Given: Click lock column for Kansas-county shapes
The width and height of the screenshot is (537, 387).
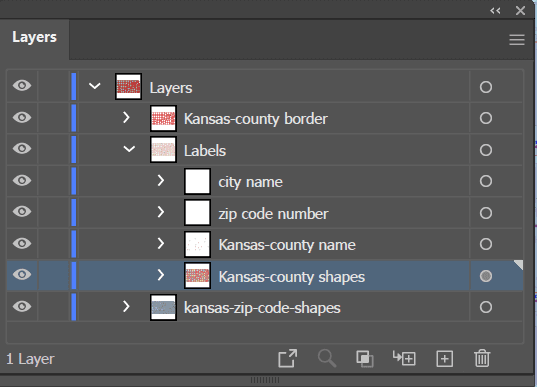Looking at the screenshot, I should point(53,275).
